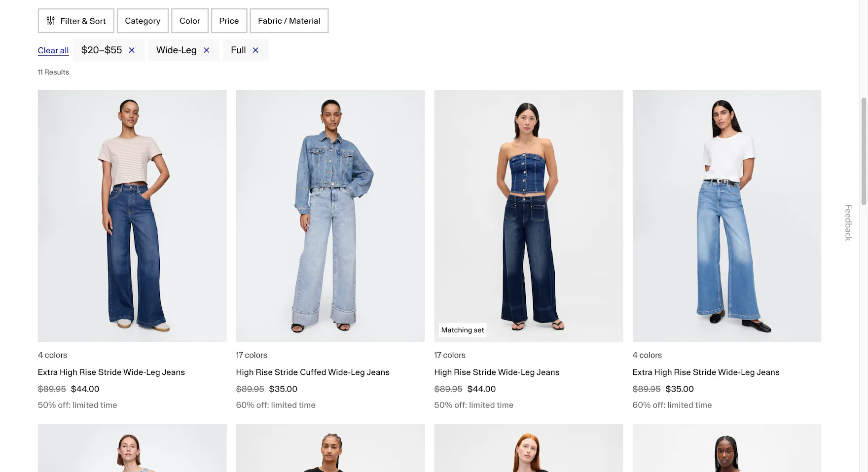
Task: Click the 50% off text under High Rise Stride jeans
Action: pyautogui.click(x=474, y=405)
